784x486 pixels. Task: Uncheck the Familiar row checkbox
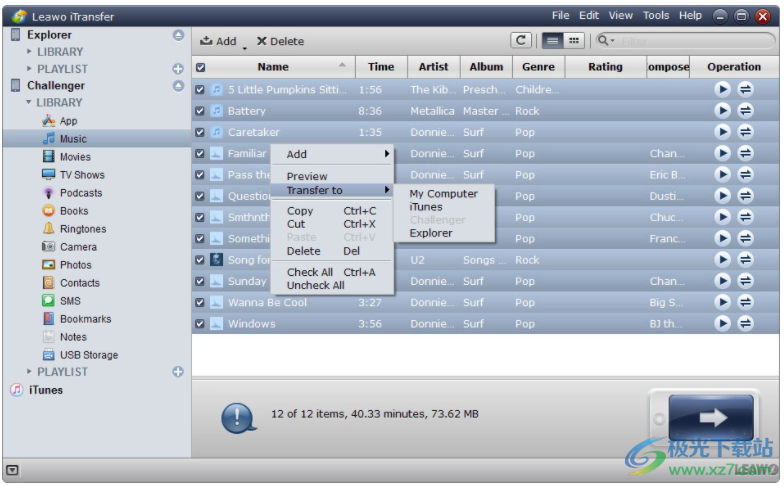click(x=200, y=154)
